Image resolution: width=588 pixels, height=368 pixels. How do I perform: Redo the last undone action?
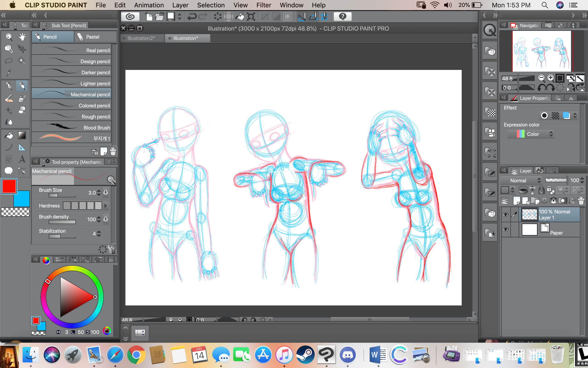pos(203,17)
